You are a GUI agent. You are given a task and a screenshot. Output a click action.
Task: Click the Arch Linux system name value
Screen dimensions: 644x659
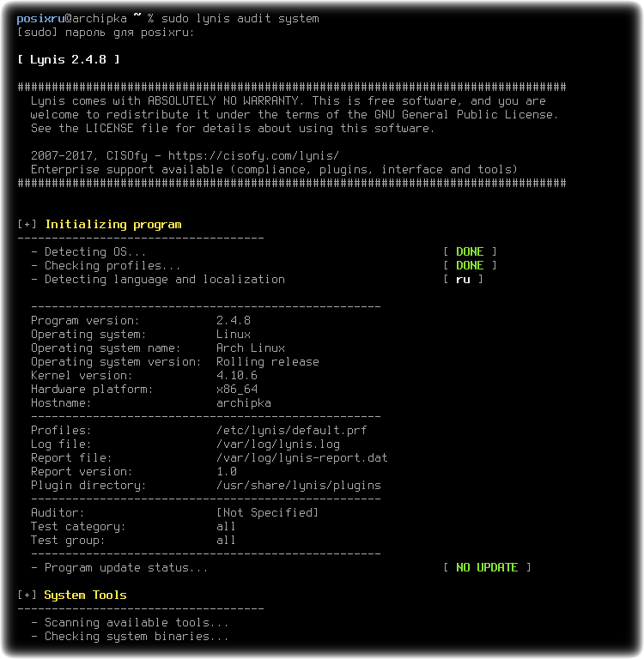[x=250, y=348]
